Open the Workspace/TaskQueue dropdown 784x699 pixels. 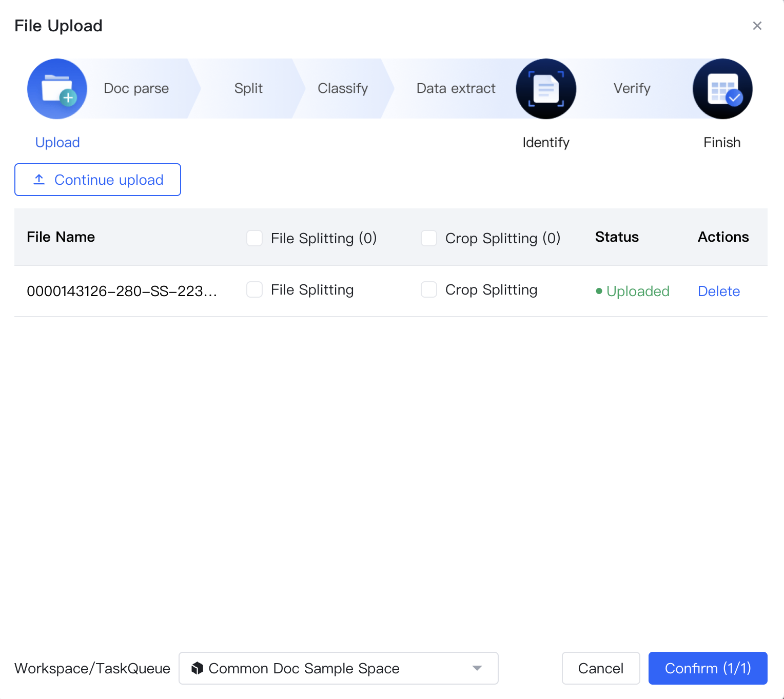pyautogui.click(x=339, y=668)
